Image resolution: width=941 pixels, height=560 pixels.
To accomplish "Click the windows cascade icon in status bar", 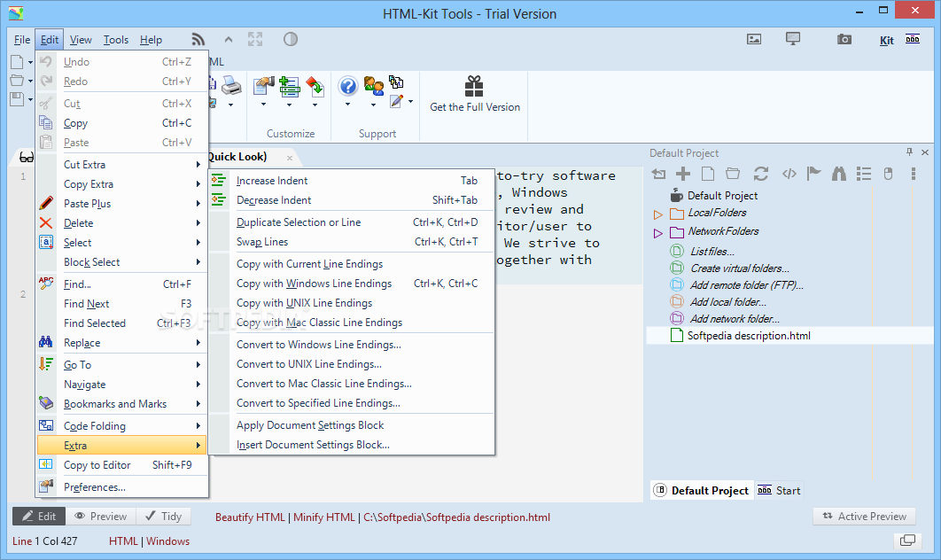I will (x=908, y=541).
